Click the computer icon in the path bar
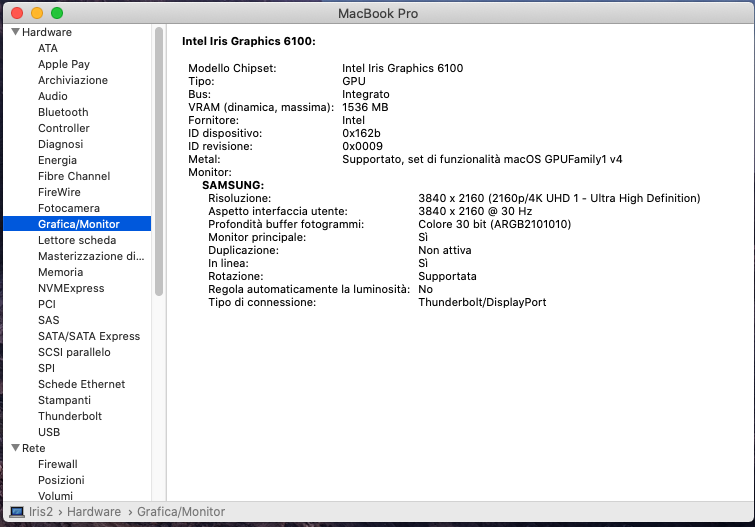This screenshot has width=755, height=527. pos(17,512)
